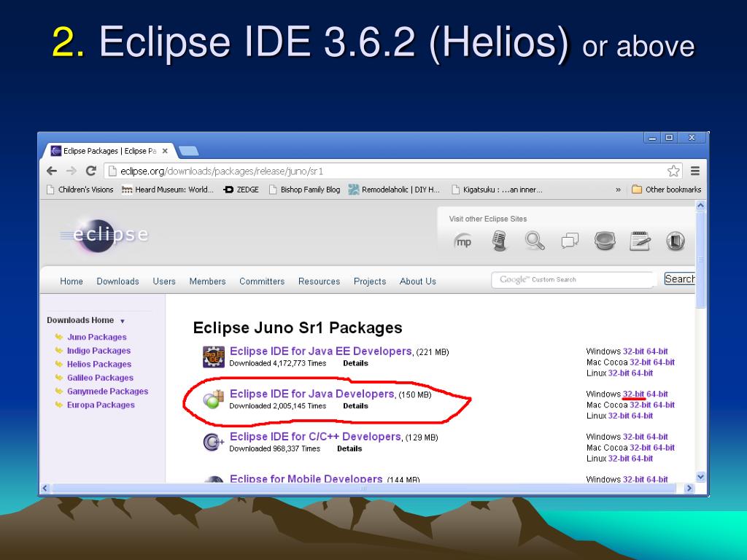Click the Java EE package icon

pyautogui.click(x=214, y=357)
